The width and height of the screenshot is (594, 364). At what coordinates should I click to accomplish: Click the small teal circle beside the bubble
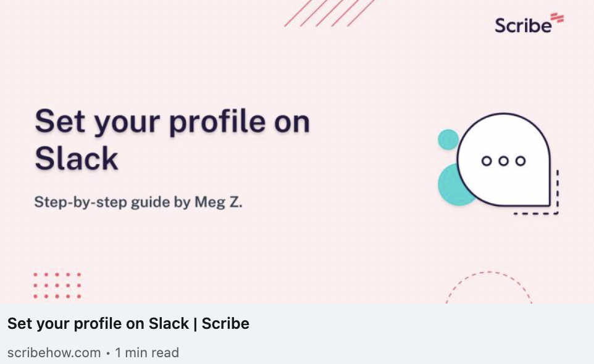pyautogui.click(x=448, y=139)
